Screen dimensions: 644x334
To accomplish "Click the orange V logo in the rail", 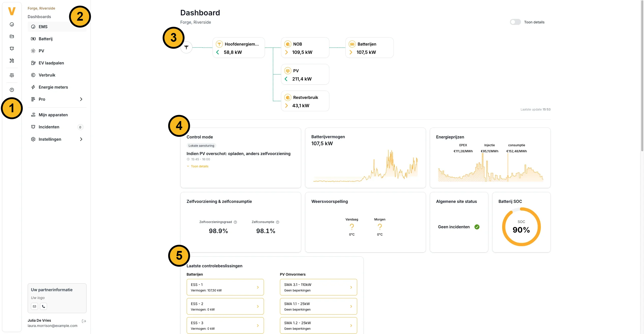I will (x=12, y=11).
